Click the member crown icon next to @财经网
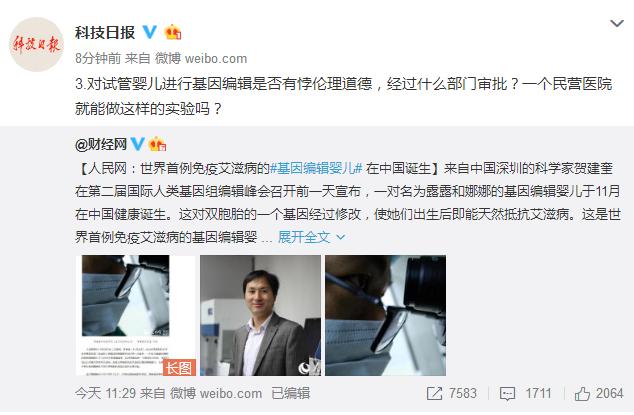This screenshot has height=415, width=634. [x=158, y=144]
